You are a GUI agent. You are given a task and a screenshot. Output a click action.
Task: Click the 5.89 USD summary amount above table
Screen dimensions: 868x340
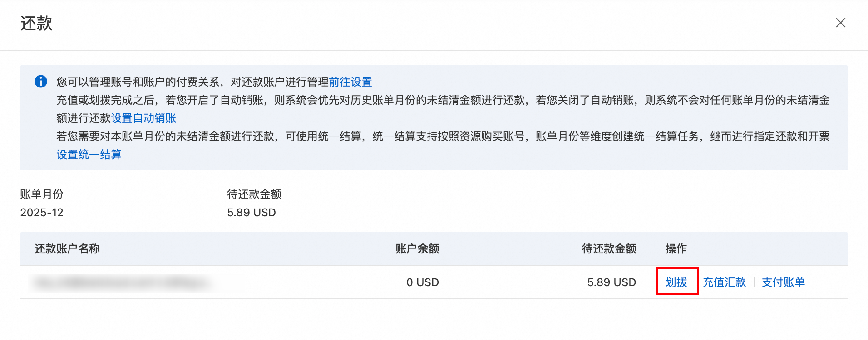click(x=251, y=213)
